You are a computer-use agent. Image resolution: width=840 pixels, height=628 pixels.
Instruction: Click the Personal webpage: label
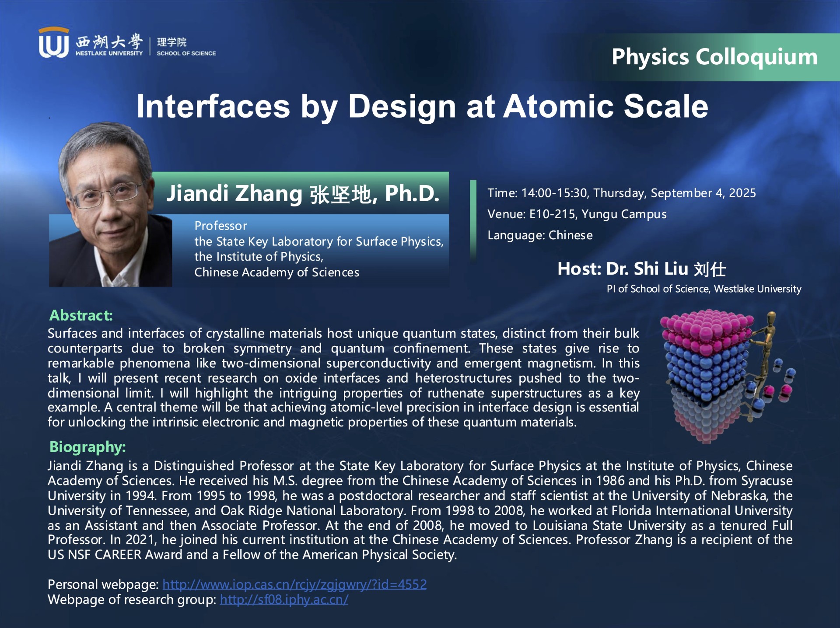103,585
